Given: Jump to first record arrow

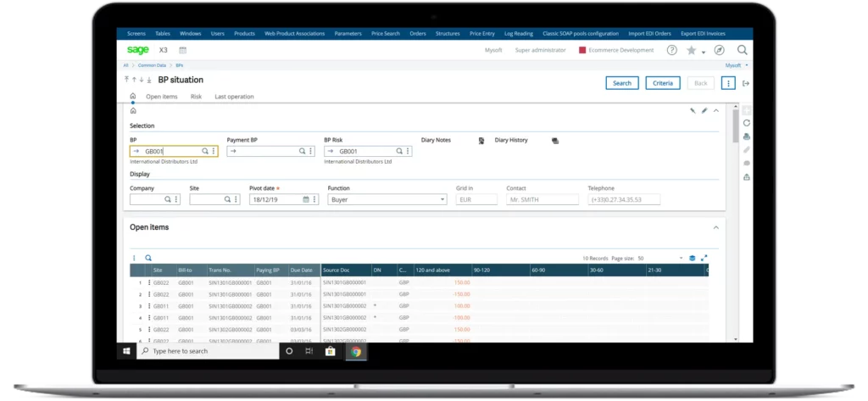Looking at the screenshot, I should (127, 81).
